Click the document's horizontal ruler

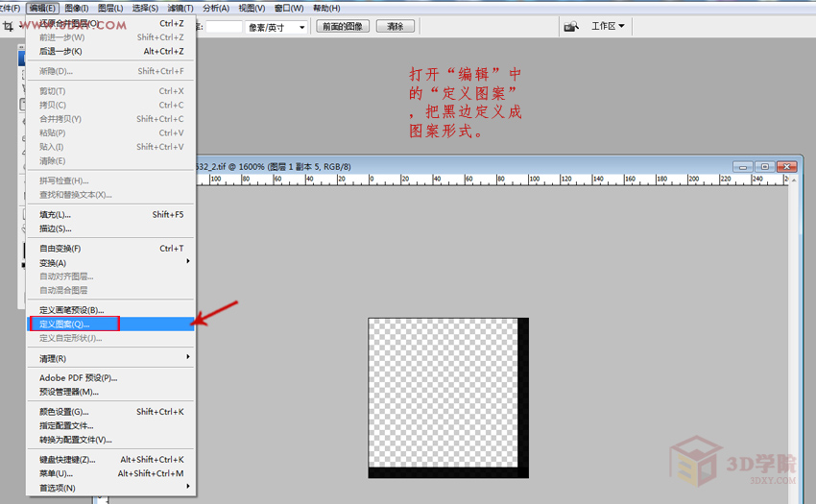[x=492, y=180]
